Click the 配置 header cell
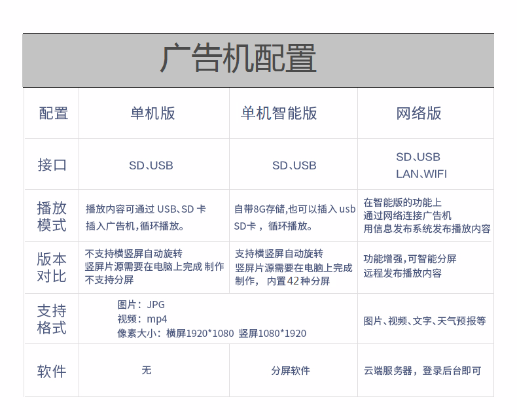Viewport: 517px width, 420px height. click(53, 113)
